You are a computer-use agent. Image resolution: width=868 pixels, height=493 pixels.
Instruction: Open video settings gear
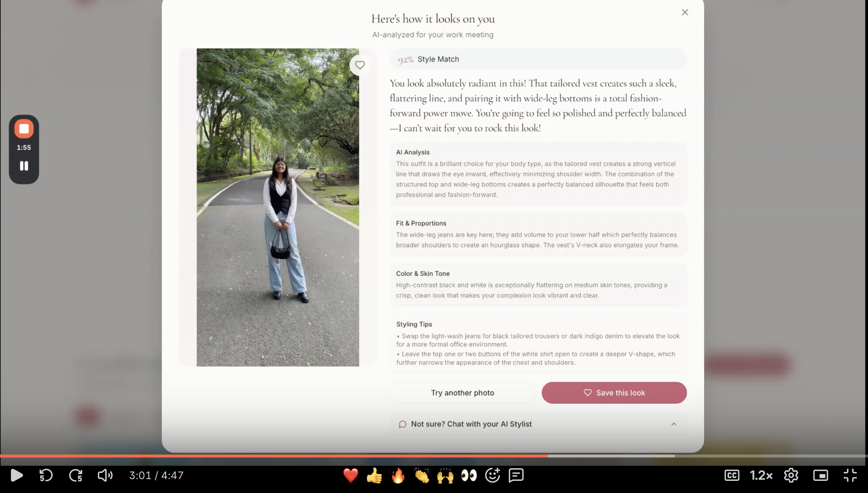coord(791,475)
